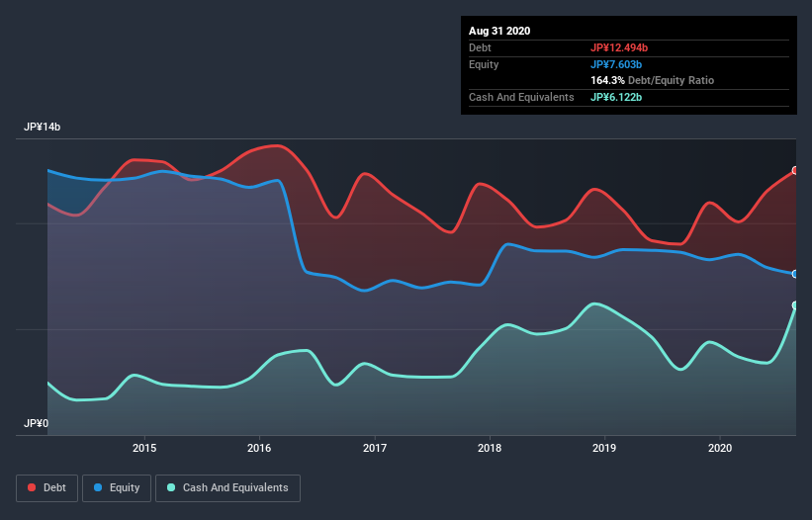The image size is (812, 520).
Task: Click the 2020 axis label
Action: [720, 448]
